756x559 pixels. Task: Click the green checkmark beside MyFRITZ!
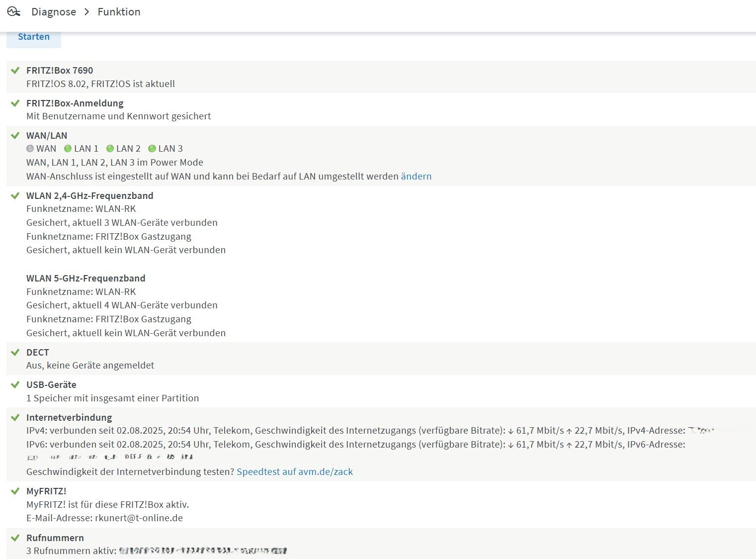coord(15,491)
